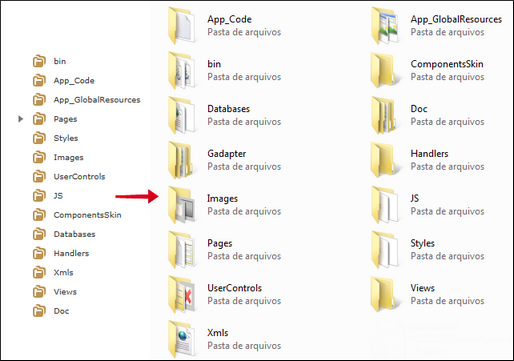Select the bin folder in tree
This screenshot has width=514, height=361.
pyautogui.click(x=49, y=61)
